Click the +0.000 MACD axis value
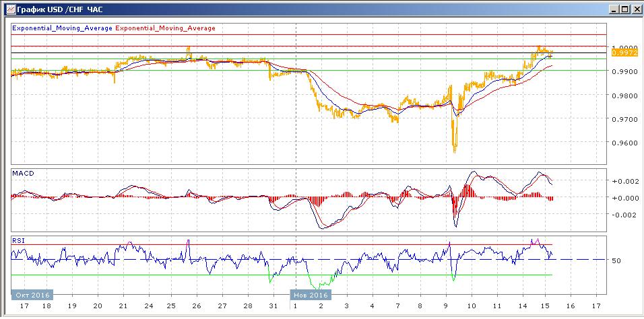Screen dimensions: 644x319 (625, 198)
